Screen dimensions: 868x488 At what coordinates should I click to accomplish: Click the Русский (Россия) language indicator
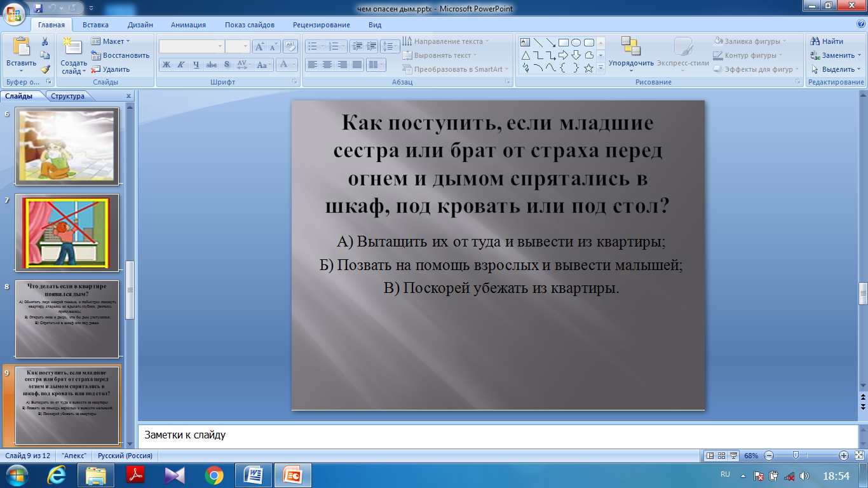(x=125, y=456)
